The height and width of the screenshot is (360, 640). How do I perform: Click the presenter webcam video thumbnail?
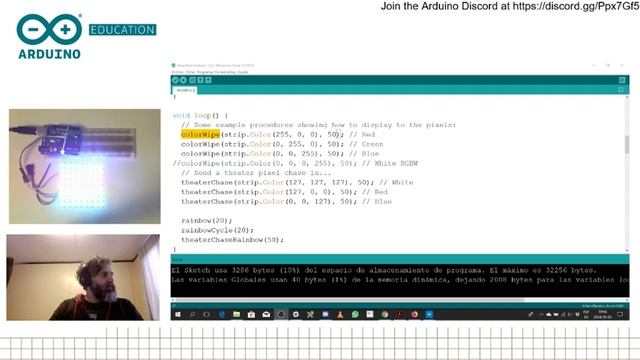83,277
